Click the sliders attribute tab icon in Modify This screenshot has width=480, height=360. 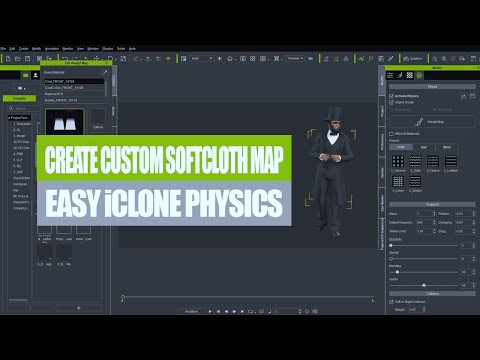[390, 75]
